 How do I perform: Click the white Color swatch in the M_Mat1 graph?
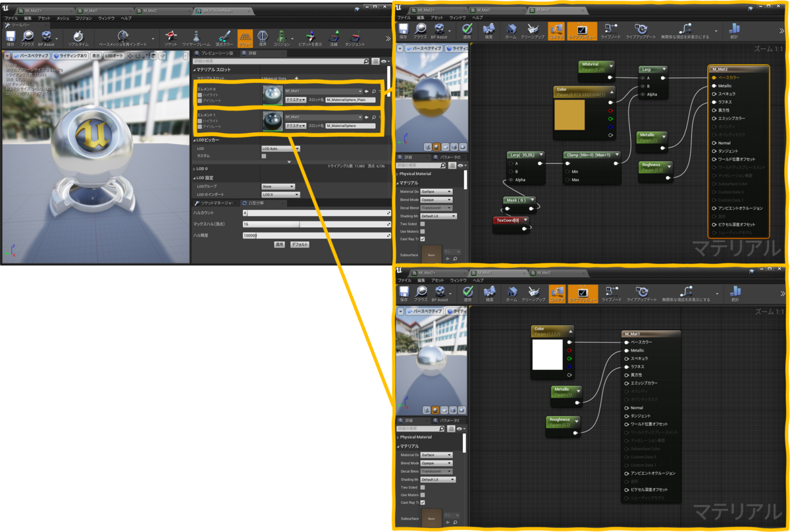(547, 354)
